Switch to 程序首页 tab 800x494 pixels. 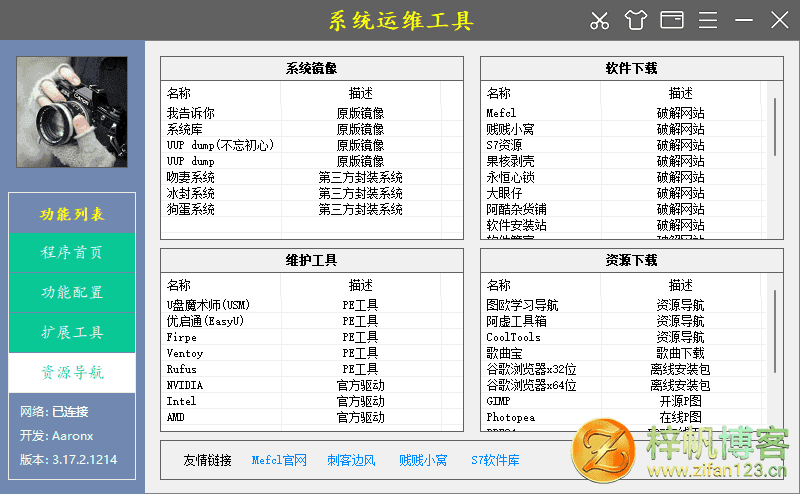[72, 253]
